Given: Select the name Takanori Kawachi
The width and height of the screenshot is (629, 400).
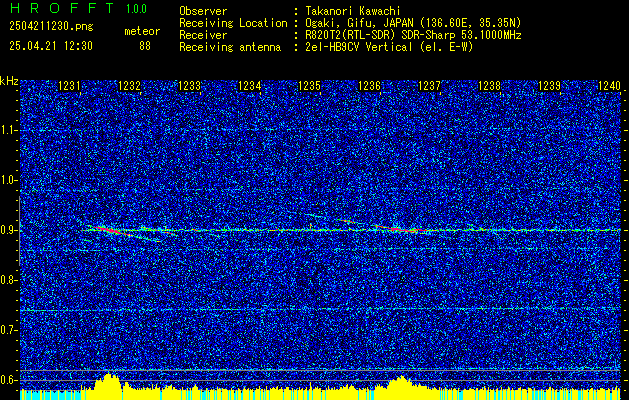Looking at the screenshot, I should [x=353, y=11].
